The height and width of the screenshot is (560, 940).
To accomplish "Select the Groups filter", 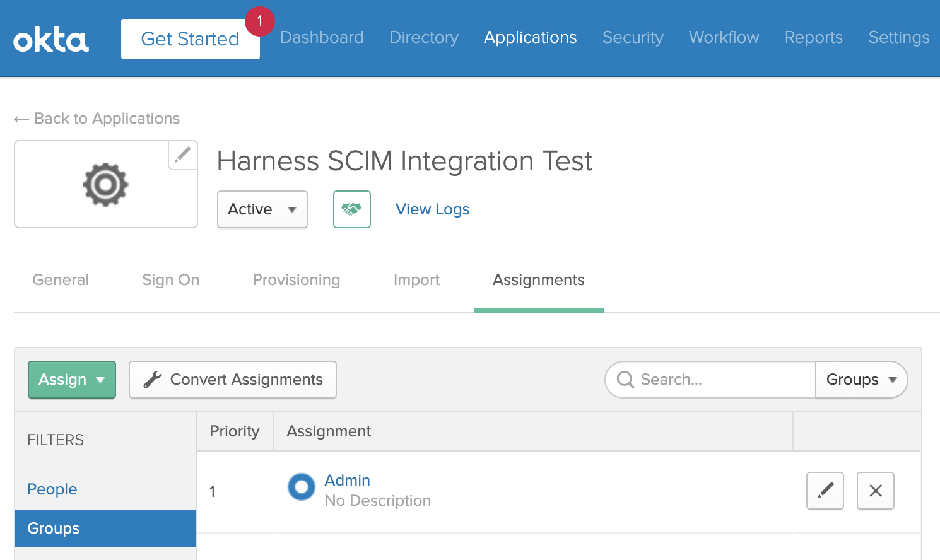I will tap(105, 528).
